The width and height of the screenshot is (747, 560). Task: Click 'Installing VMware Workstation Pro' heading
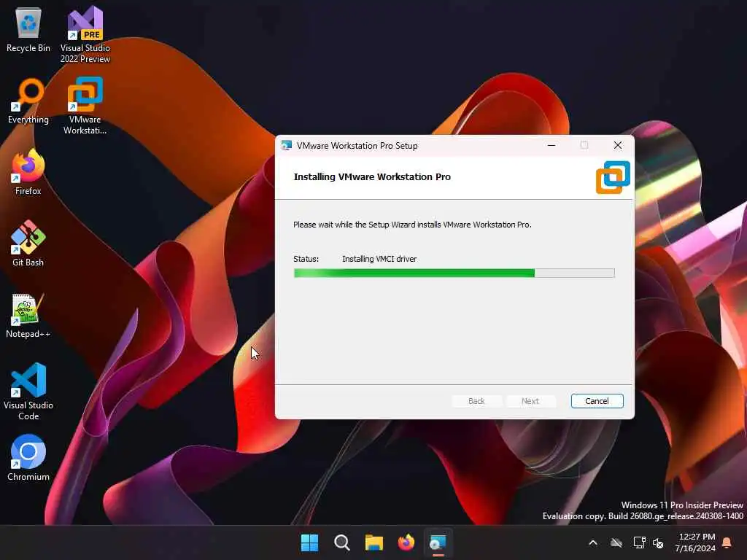(x=372, y=176)
